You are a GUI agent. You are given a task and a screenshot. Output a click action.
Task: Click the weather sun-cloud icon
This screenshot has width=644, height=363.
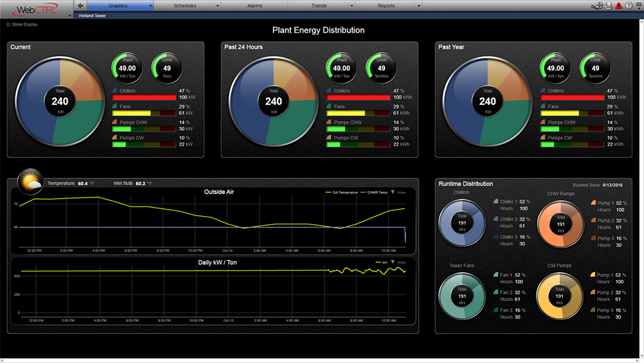click(x=30, y=183)
